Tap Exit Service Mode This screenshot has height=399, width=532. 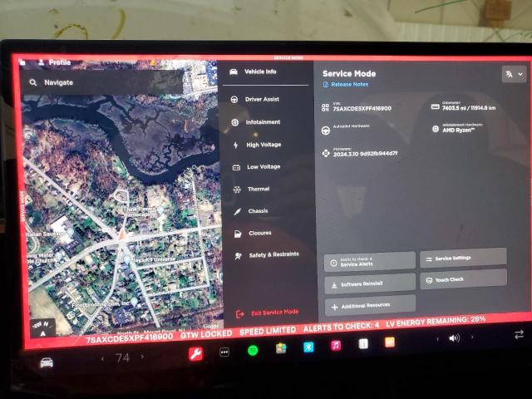[268, 313]
